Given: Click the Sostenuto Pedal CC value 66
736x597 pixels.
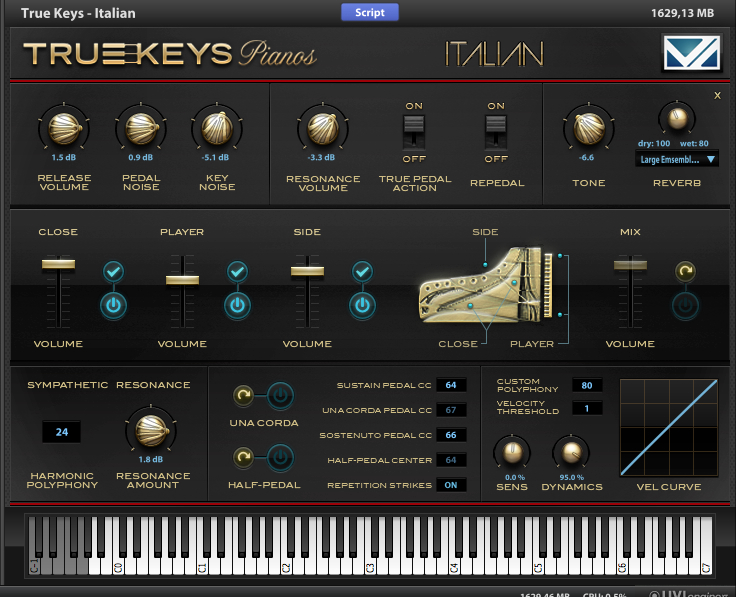Looking at the screenshot, I should coord(451,435).
